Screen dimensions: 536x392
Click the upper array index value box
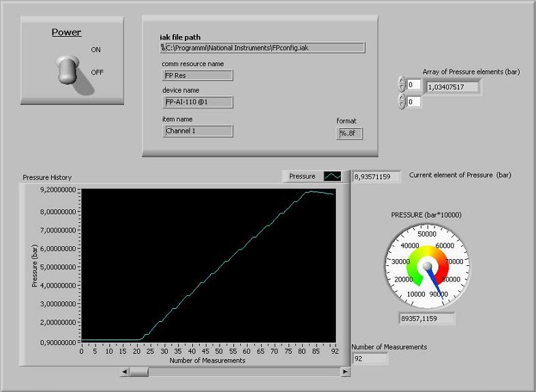[414, 85]
